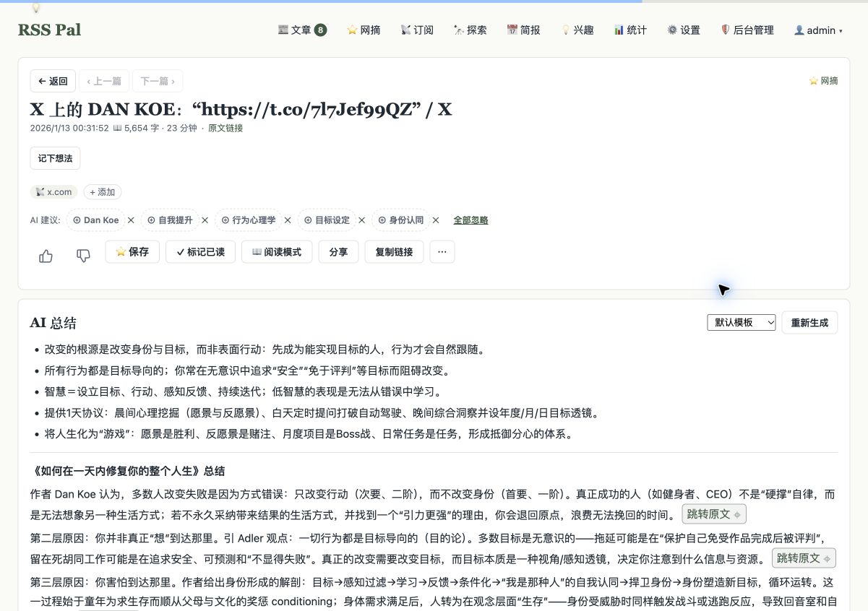Dismiss the Dan Koe tag suggestion

(131, 220)
